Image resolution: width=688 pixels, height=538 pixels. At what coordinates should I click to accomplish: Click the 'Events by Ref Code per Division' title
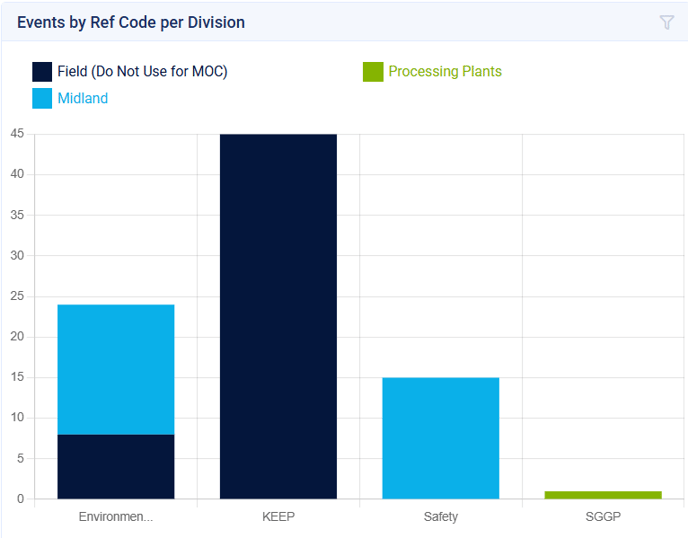pos(131,22)
